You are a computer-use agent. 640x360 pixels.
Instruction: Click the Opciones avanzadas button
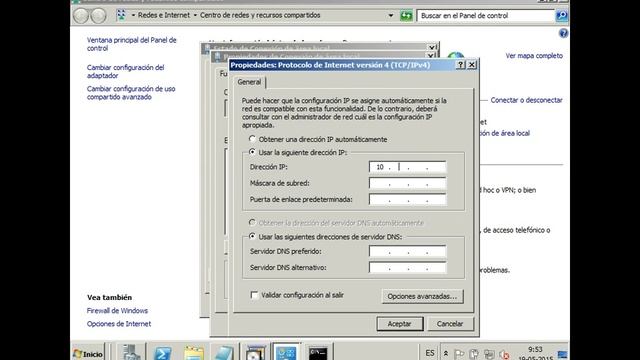coord(422,296)
